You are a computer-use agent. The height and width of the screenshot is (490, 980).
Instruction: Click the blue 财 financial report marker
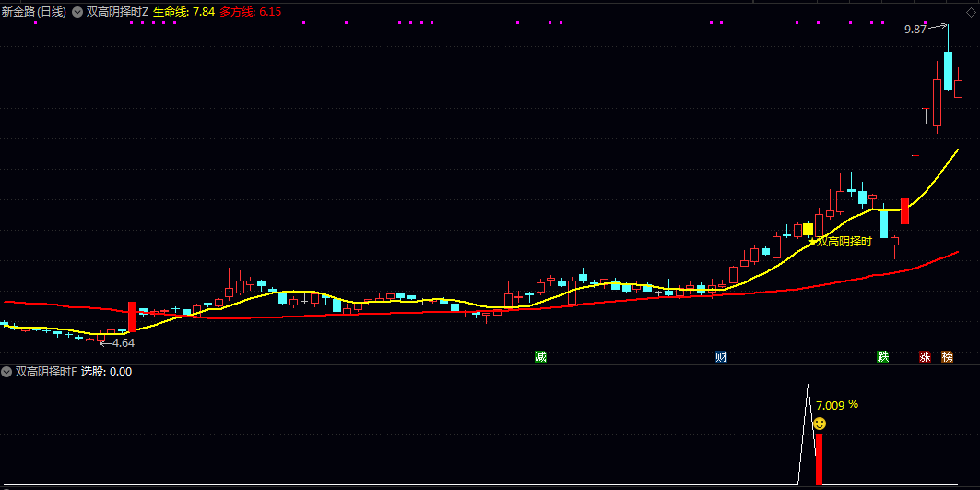click(x=720, y=357)
